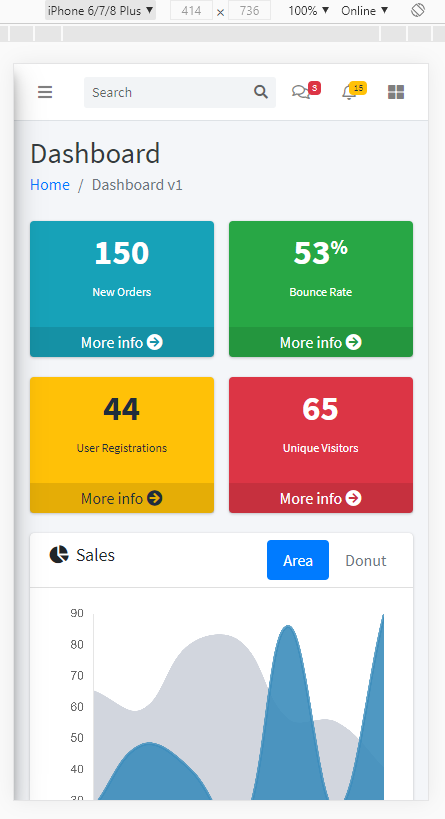
Task: Click the Bounce Rate label
Action: 321,292
